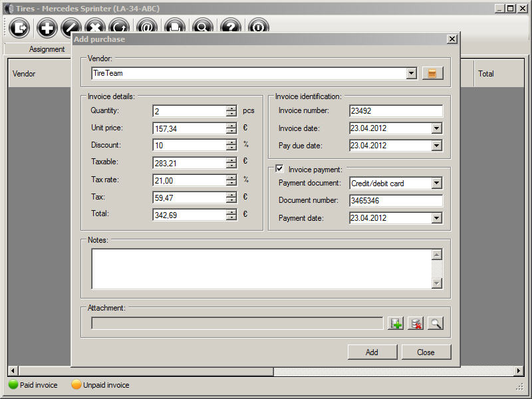Viewport: 532px width, 399px height.
Task: Click the Add button to save the purchase
Action: (372, 352)
